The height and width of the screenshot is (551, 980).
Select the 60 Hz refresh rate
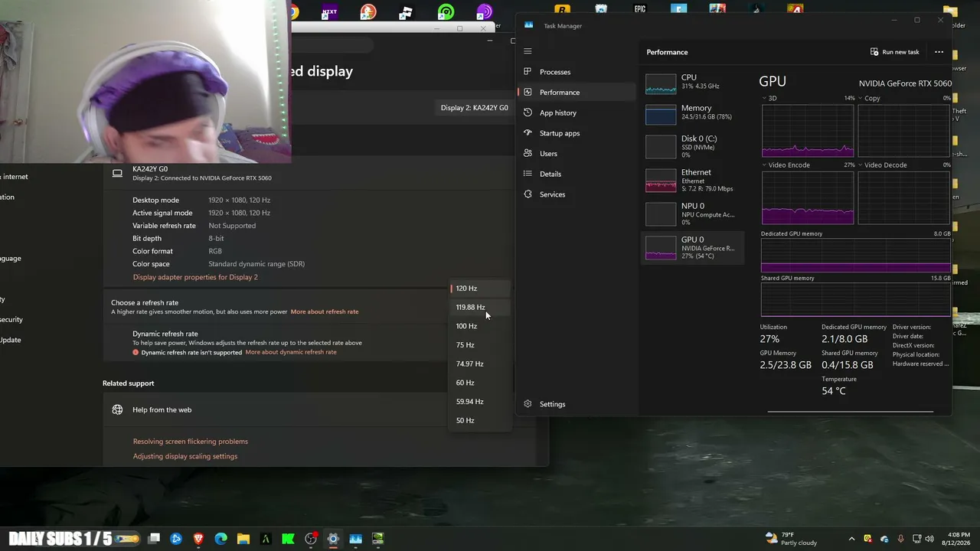[480, 383]
